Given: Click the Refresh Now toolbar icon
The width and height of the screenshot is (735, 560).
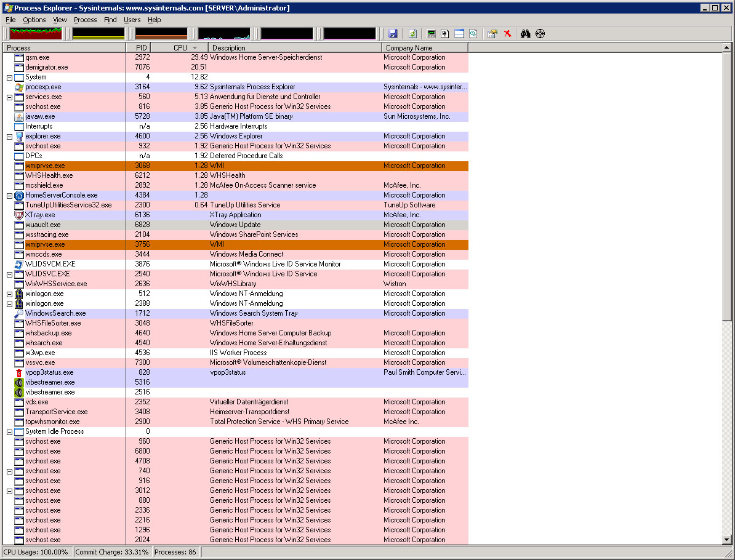Looking at the screenshot, I should (412, 34).
